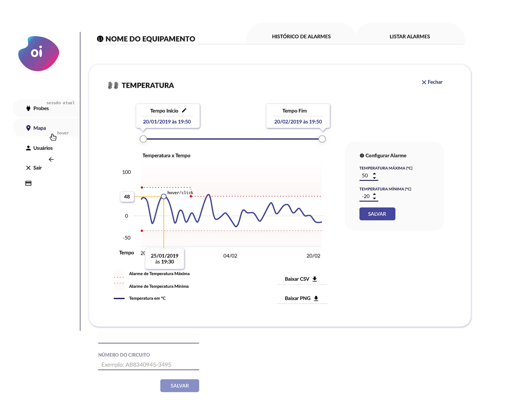This screenshot has width=512, height=420.
Task: Switch to LISTAR ALARMES tab
Action: [x=410, y=36]
